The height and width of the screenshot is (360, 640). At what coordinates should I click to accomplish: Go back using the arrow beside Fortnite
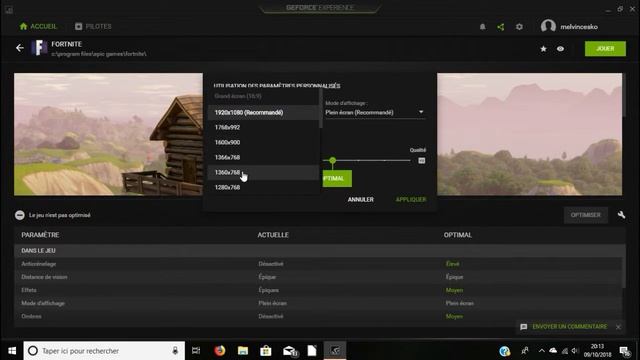point(20,48)
